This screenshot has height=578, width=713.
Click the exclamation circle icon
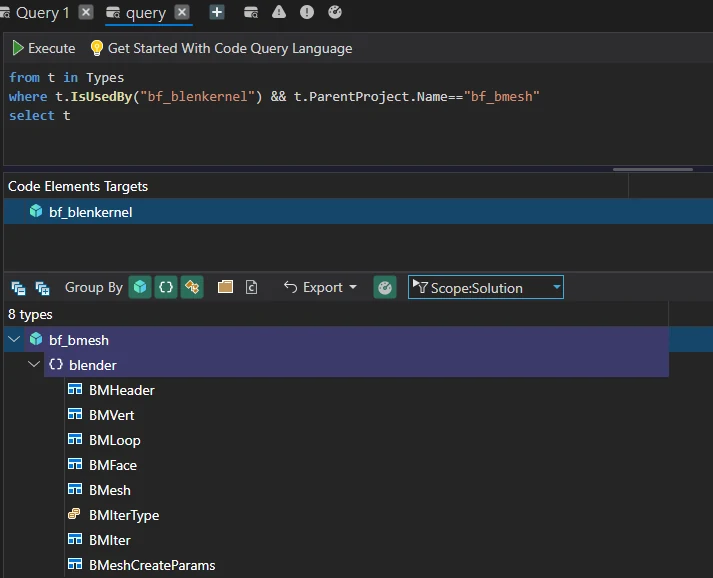point(307,12)
